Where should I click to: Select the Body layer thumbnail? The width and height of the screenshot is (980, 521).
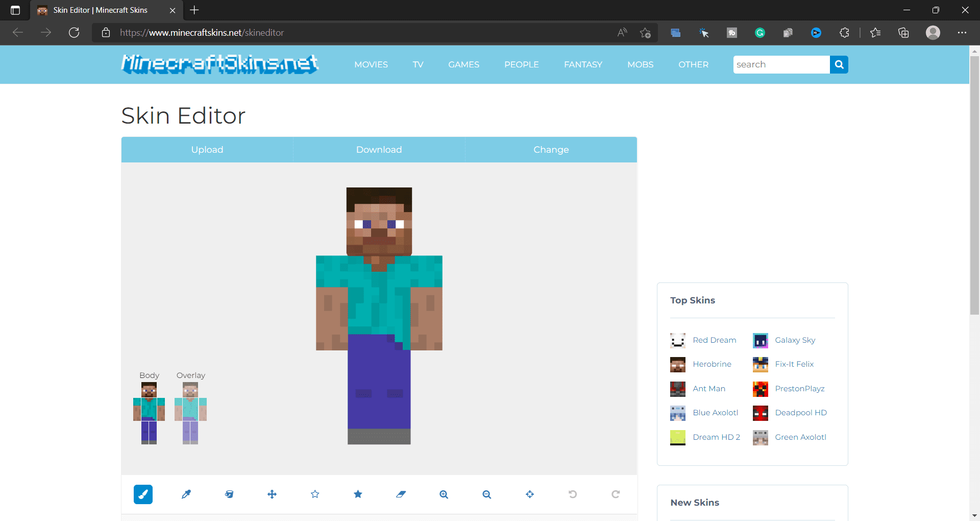click(x=149, y=413)
